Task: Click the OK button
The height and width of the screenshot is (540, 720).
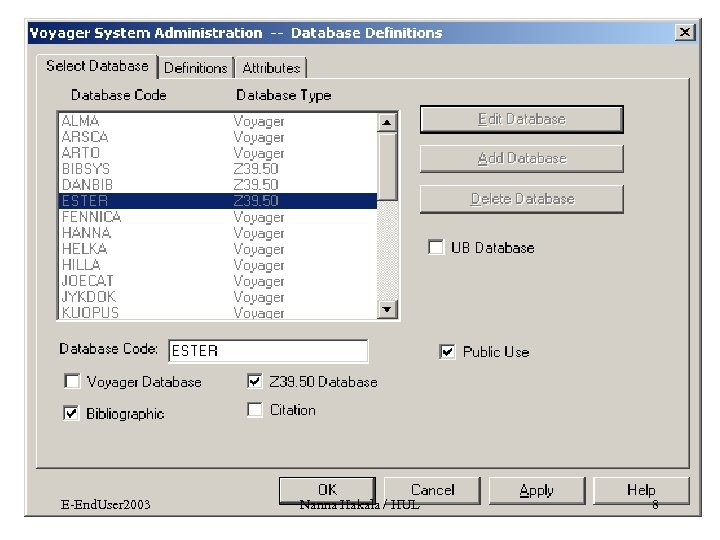Action: 327,490
